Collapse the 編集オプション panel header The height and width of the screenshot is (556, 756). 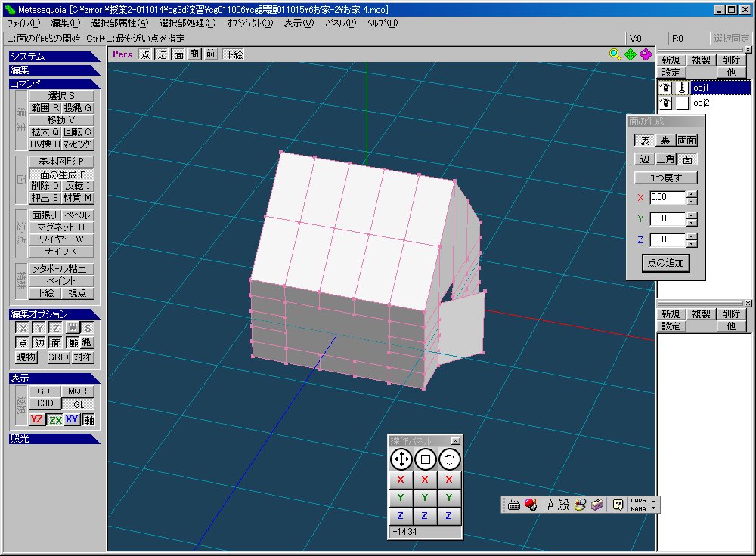coord(54,314)
